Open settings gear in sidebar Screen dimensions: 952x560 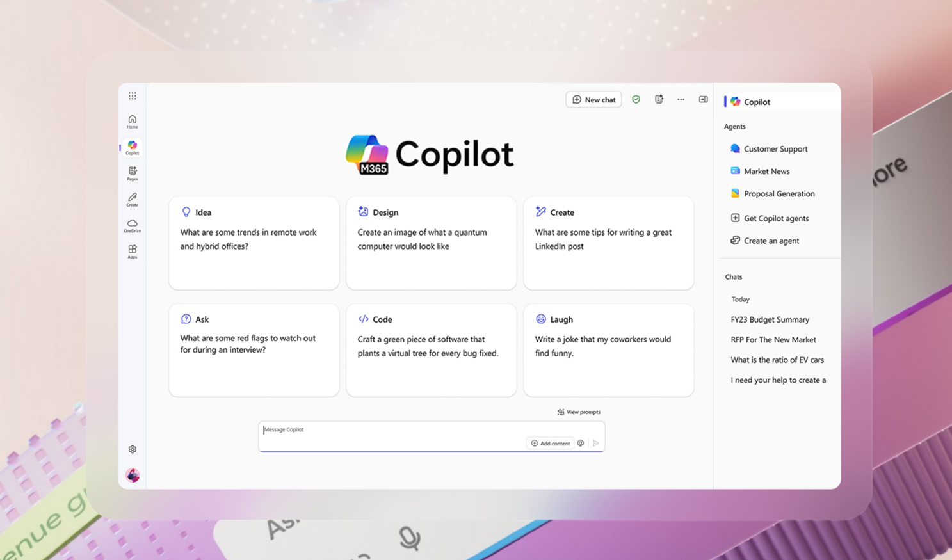133,449
